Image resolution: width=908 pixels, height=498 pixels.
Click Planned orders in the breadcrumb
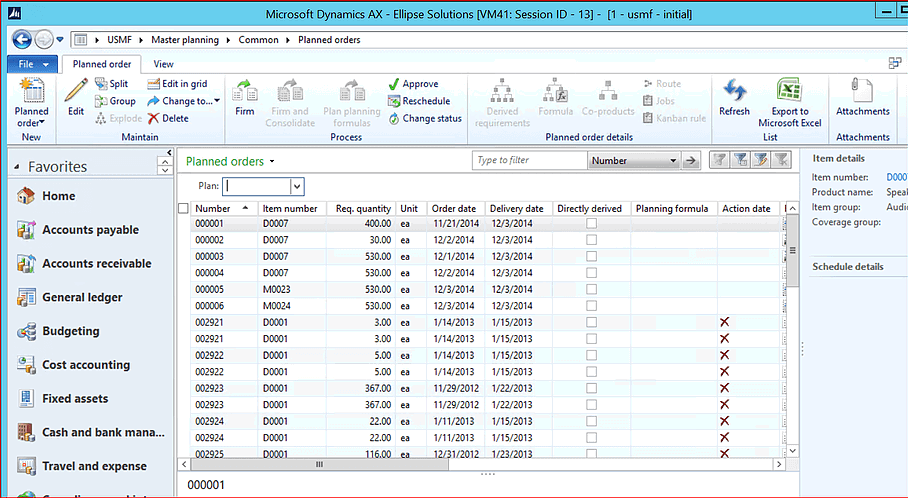[329, 39]
